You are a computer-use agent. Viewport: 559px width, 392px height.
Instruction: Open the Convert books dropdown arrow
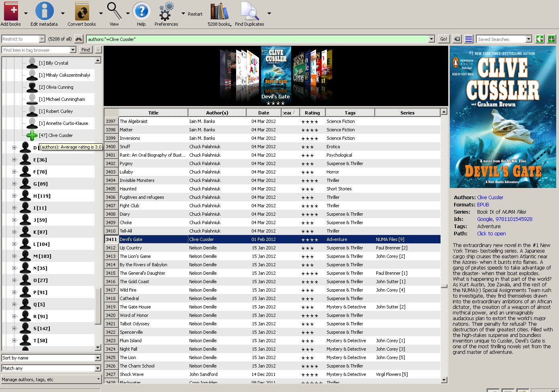101,13
